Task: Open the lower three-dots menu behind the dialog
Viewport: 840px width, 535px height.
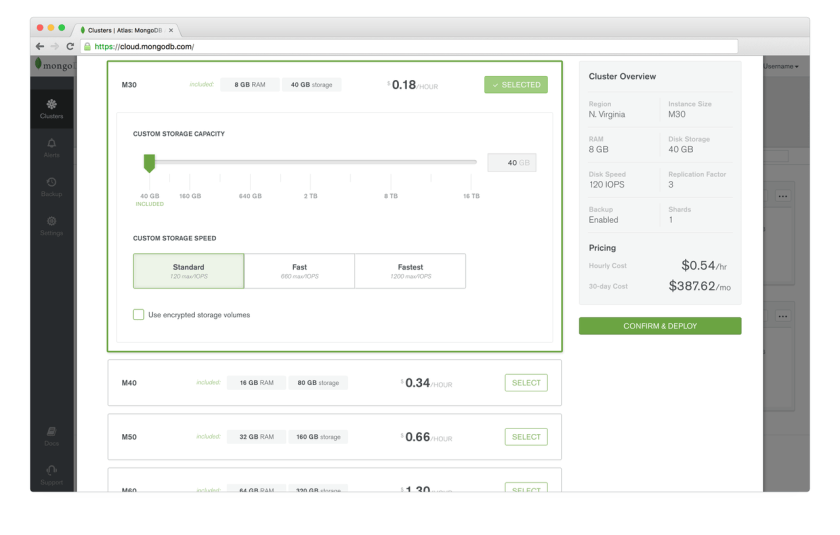Action: [783, 316]
